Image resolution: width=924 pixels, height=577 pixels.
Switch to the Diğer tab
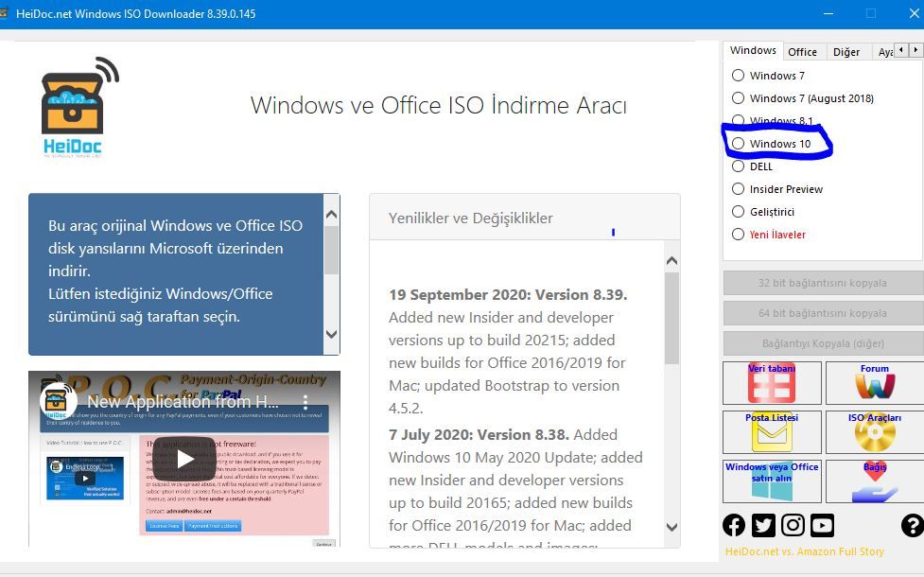coord(846,52)
